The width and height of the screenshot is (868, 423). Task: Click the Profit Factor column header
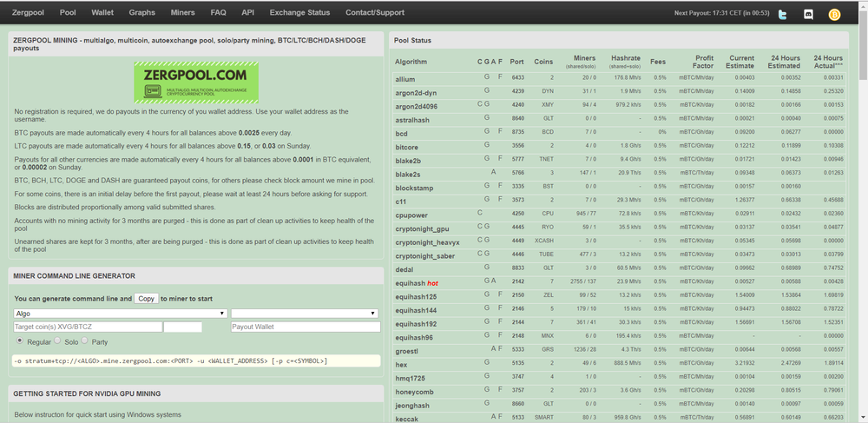point(702,62)
